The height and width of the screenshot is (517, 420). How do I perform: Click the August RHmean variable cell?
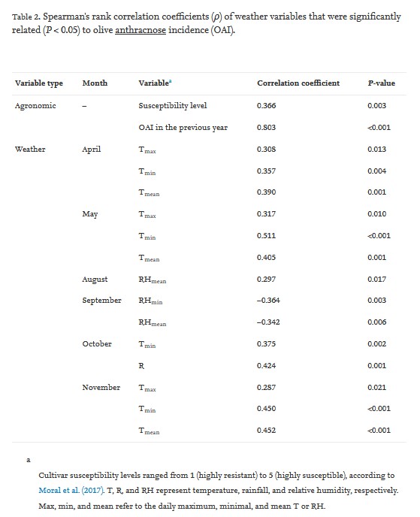pos(153,280)
